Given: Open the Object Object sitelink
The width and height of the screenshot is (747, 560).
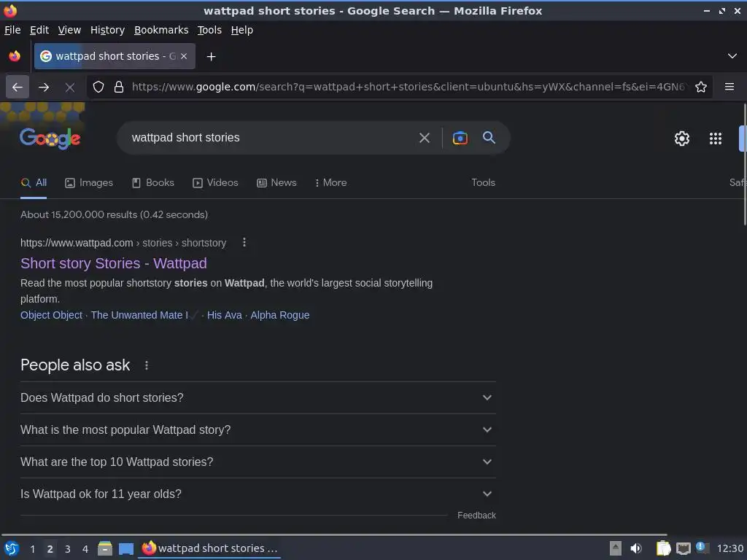Looking at the screenshot, I should [x=52, y=315].
